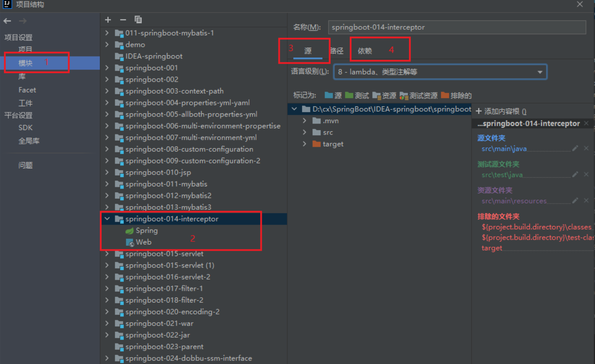Open SDK under platform settings
595x364 pixels.
pyautogui.click(x=25, y=128)
